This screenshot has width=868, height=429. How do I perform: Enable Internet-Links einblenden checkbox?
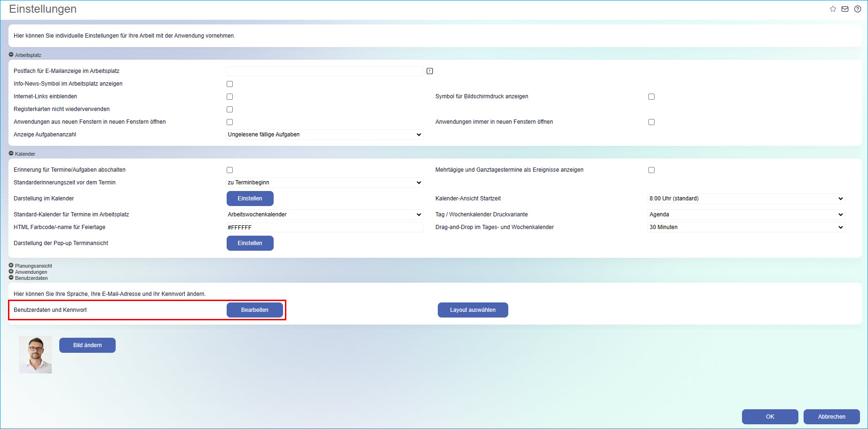(x=230, y=96)
